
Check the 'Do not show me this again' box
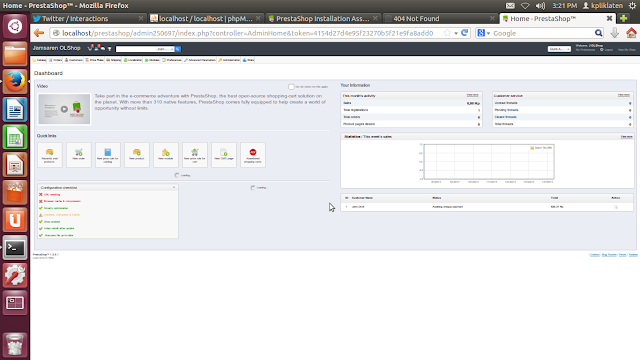[x=291, y=87]
